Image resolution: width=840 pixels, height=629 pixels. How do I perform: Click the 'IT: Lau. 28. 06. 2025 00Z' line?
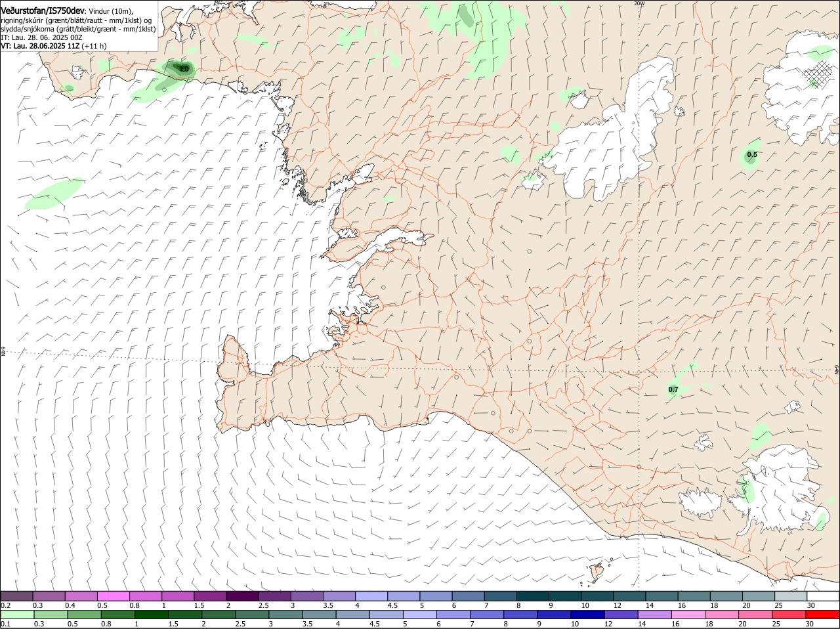point(41,37)
